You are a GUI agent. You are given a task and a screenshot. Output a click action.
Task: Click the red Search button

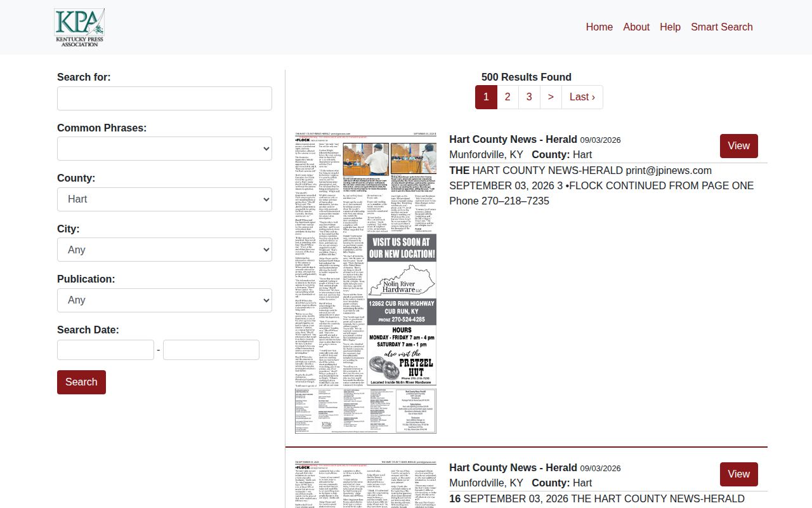point(81,382)
